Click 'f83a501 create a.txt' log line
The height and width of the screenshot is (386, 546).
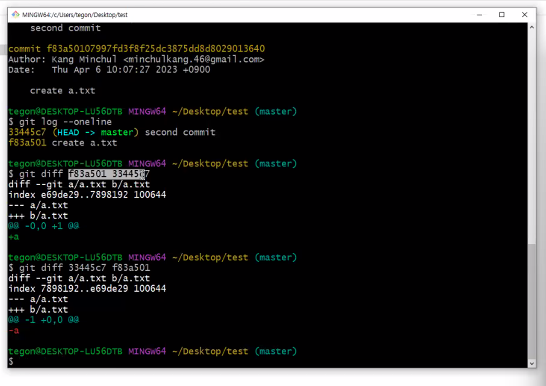pos(63,143)
